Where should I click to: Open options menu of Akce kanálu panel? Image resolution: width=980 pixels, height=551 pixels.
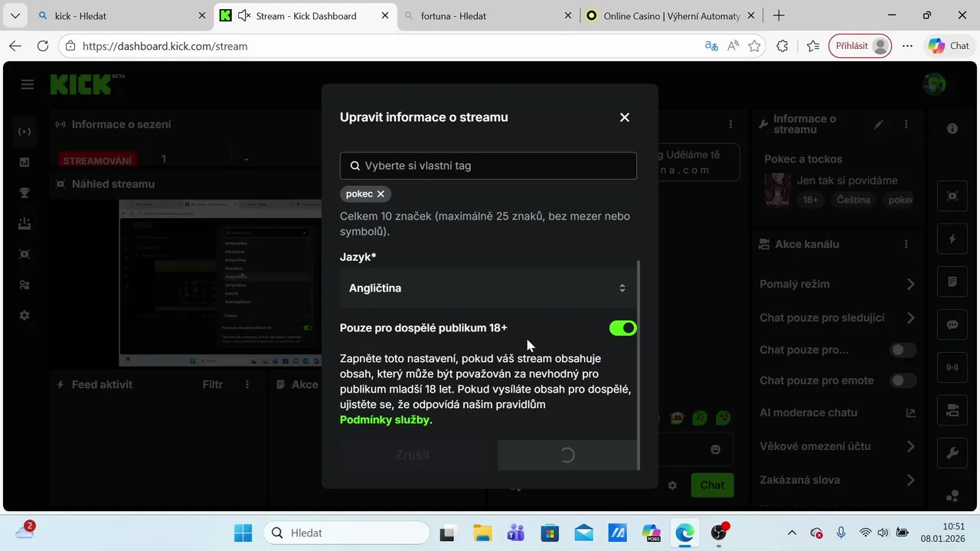906,244
